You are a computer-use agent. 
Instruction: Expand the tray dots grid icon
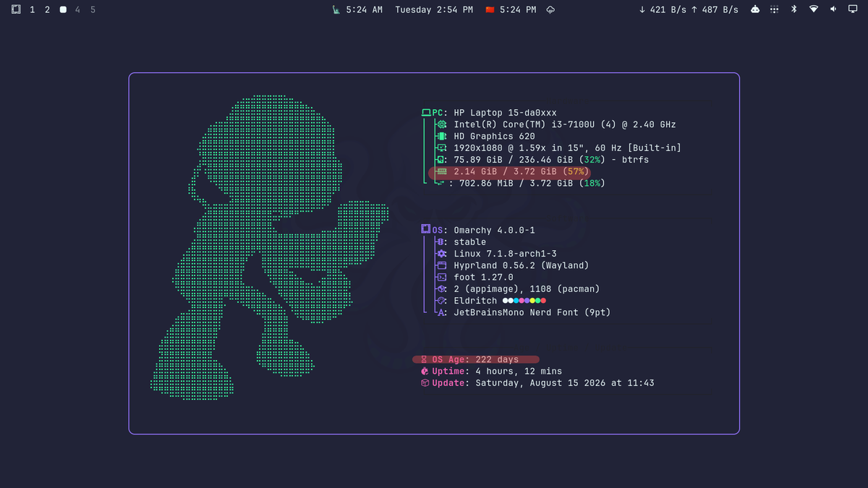coord(774,9)
